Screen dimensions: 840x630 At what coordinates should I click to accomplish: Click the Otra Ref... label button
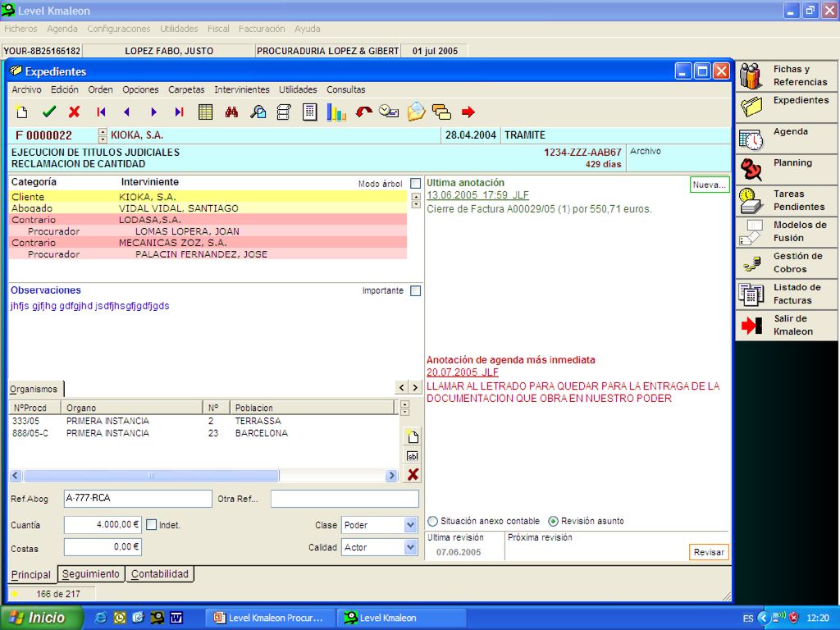point(238,499)
